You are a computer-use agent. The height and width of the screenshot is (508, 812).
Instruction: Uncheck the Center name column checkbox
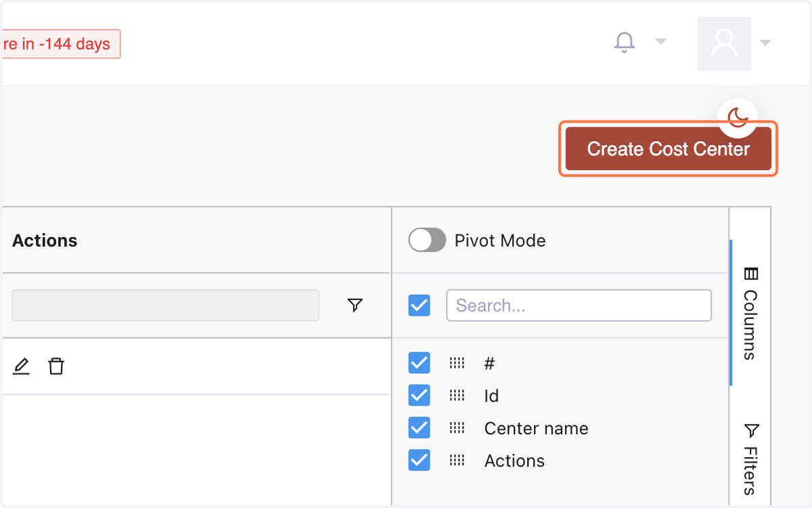point(419,428)
